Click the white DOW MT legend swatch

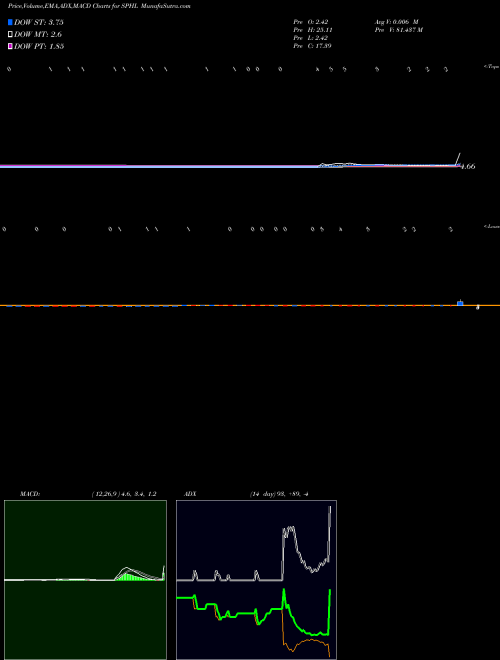click(10, 34)
